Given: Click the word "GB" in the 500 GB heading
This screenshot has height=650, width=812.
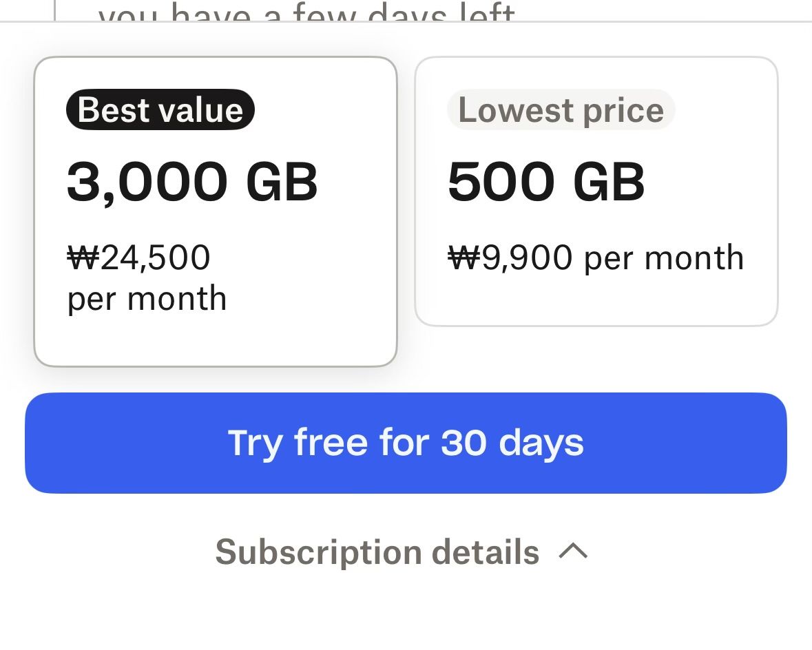Looking at the screenshot, I should (x=609, y=182).
